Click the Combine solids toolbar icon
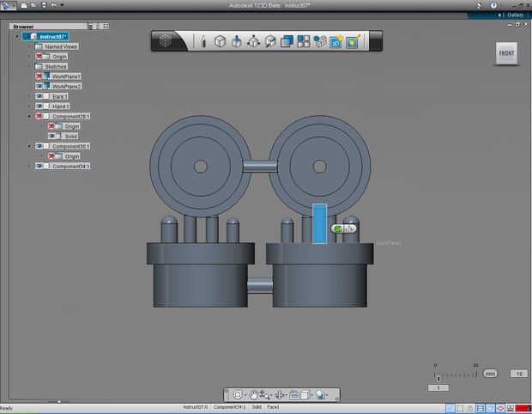This screenshot has height=414, width=532. pyautogui.click(x=287, y=41)
